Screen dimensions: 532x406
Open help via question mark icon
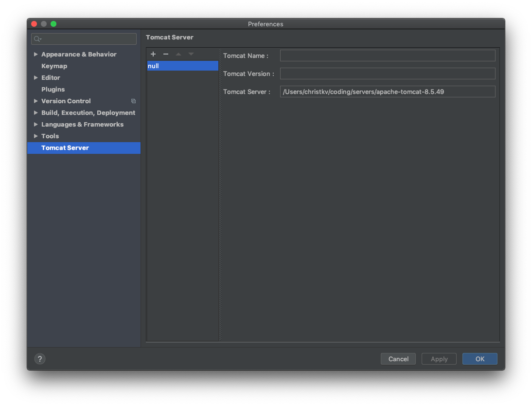coord(39,359)
